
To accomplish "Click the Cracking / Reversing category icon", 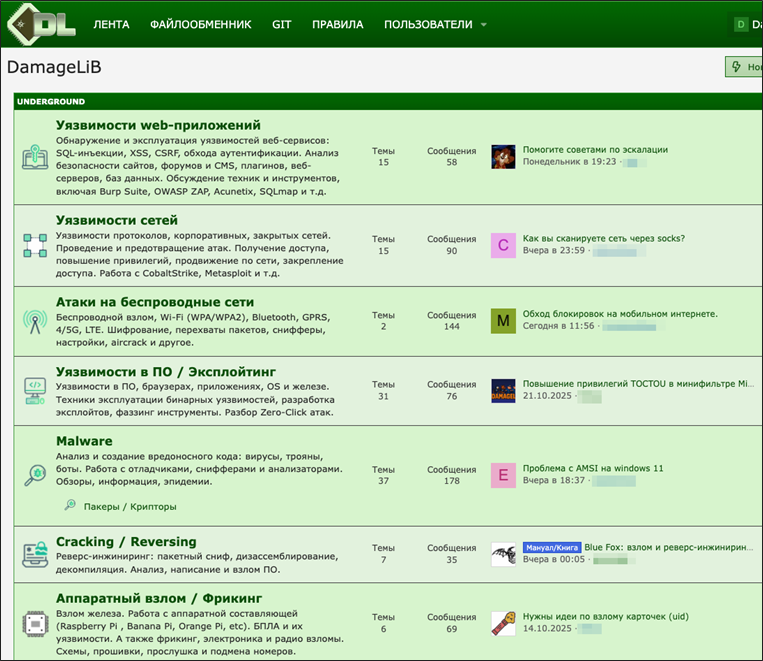I will pyautogui.click(x=35, y=554).
